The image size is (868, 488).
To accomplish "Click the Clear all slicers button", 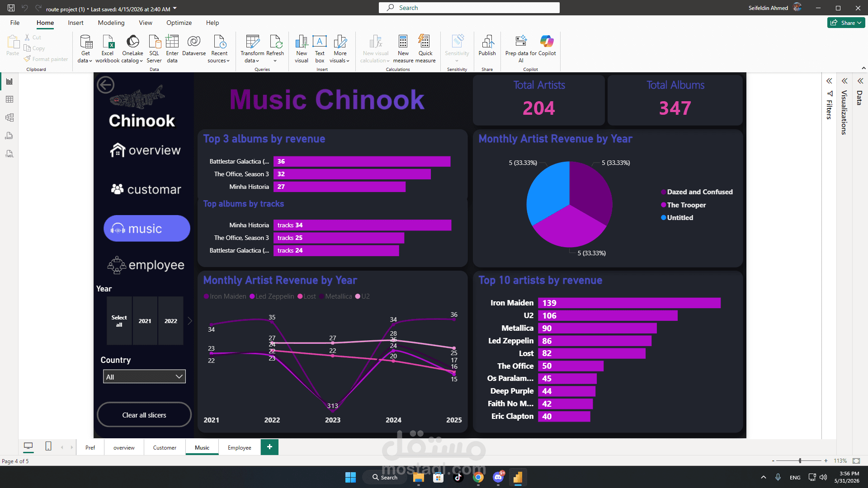I will [x=144, y=415].
